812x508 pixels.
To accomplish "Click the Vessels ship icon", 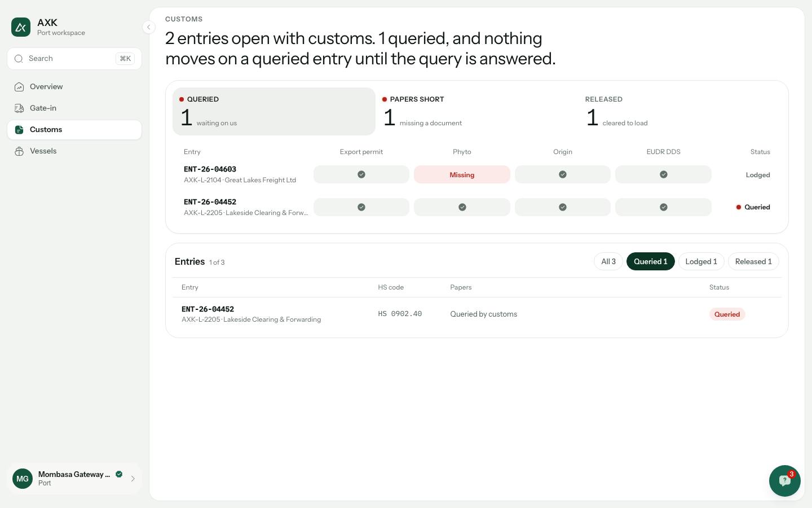I will click(x=19, y=151).
